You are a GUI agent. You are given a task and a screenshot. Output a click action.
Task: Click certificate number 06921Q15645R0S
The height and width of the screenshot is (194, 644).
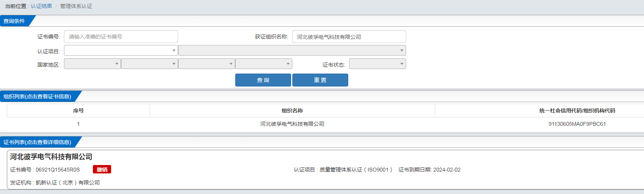(58, 170)
